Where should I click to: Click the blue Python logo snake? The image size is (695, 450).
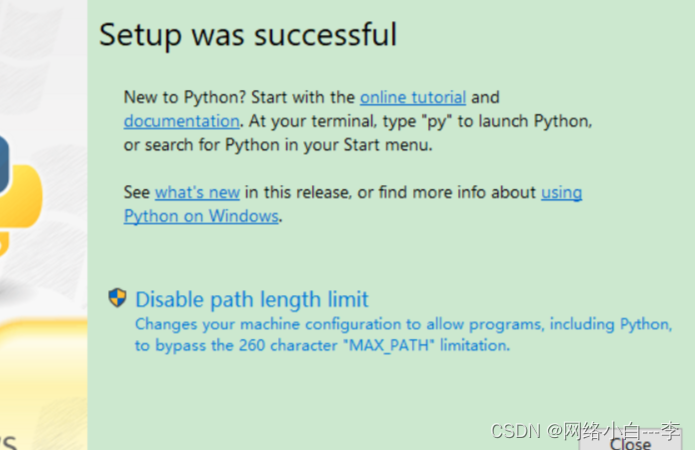[4, 165]
